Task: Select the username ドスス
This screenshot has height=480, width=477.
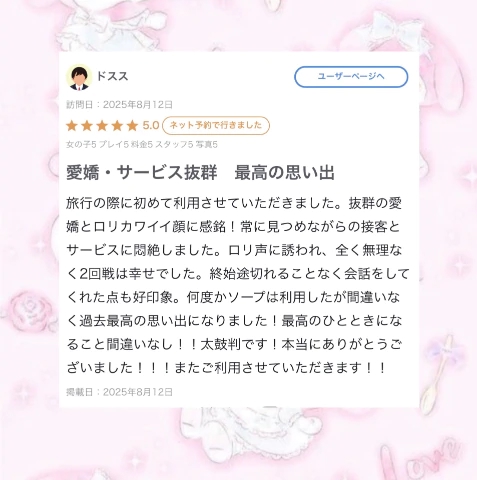Action: coord(112,76)
